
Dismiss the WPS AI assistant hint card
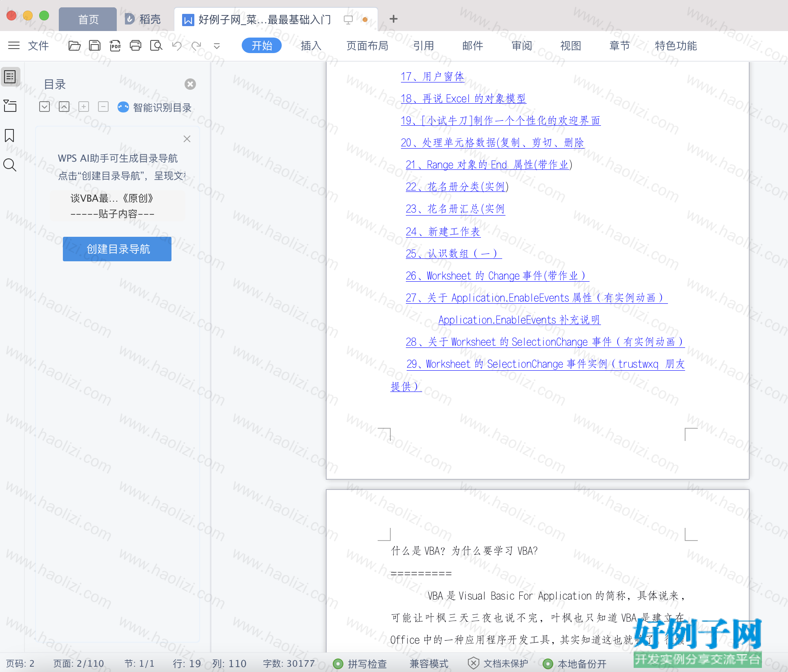(187, 139)
